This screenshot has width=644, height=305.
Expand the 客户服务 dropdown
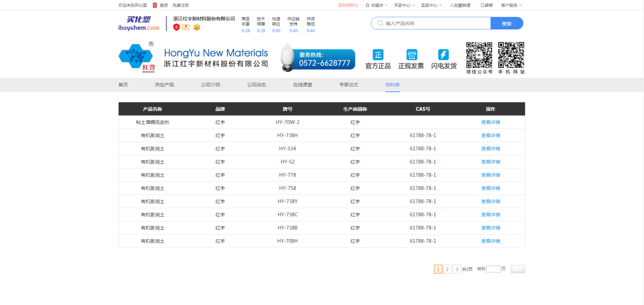pos(511,5)
